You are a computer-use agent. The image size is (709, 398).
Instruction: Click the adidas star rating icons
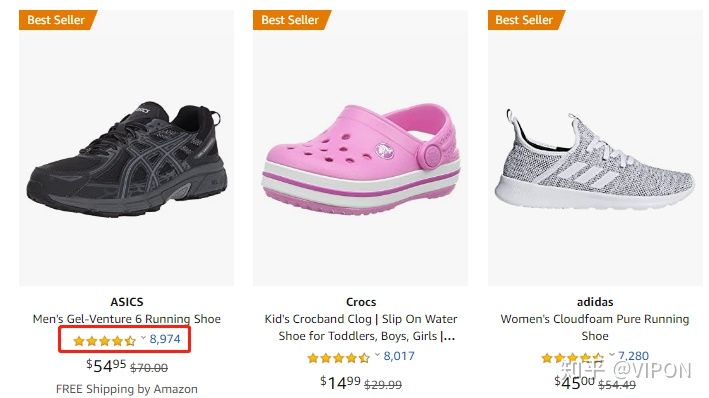point(572,358)
